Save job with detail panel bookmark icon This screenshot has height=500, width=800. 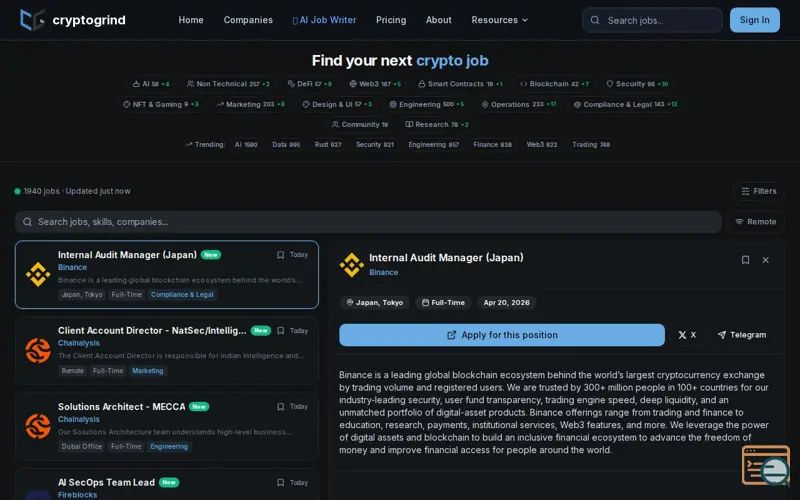point(745,260)
